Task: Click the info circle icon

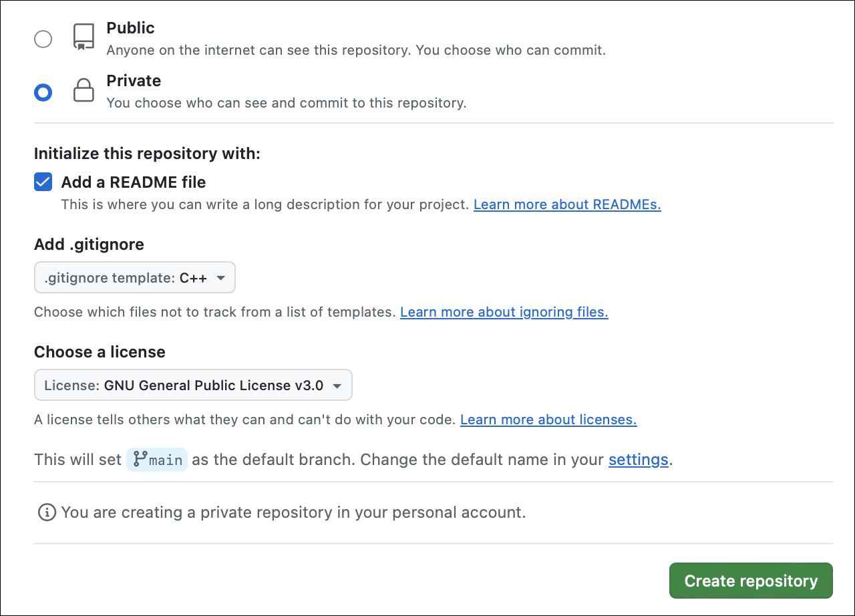Action: tap(46, 512)
